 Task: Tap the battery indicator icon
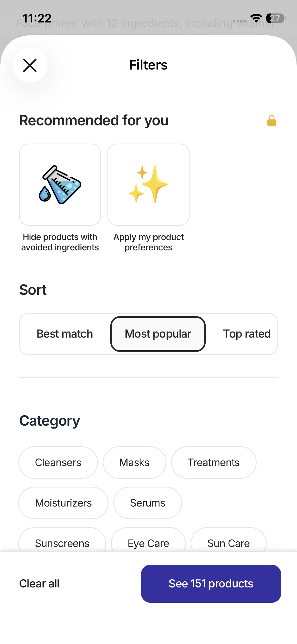tap(276, 18)
